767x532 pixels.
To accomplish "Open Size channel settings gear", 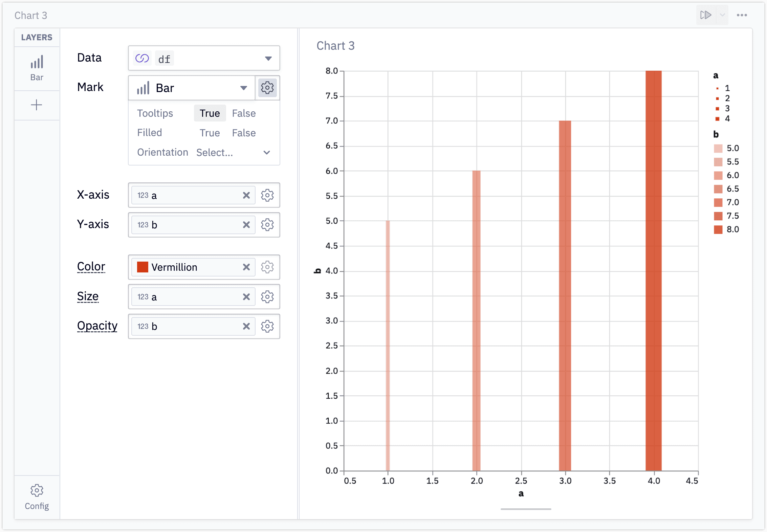I will [267, 297].
